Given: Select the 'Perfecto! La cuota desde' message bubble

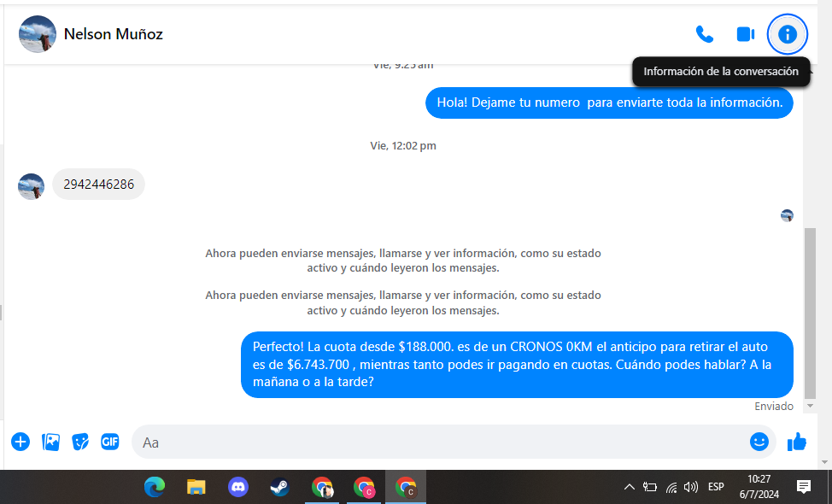Looking at the screenshot, I should (517, 365).
